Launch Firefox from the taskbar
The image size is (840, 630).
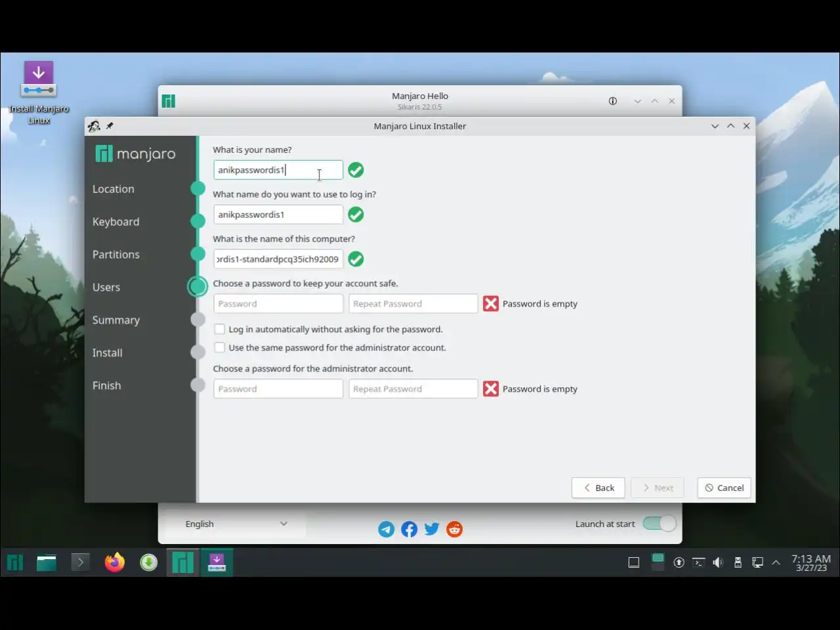[x=114, y=562]
